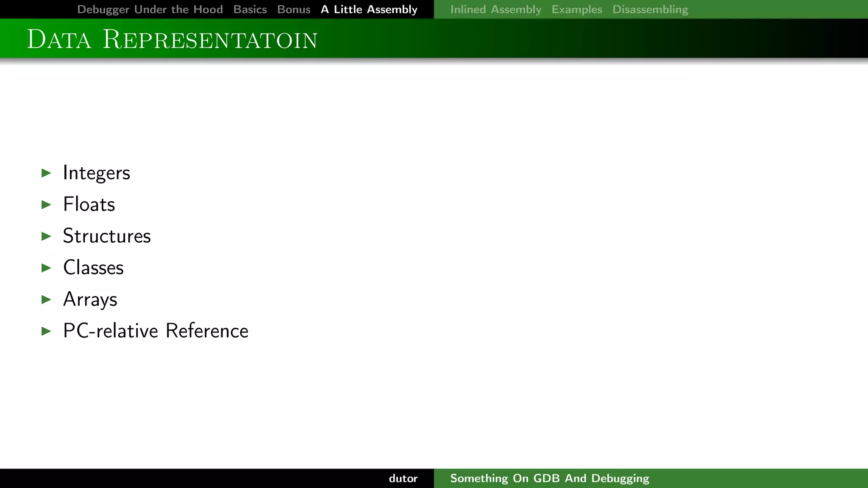This screenshot has width=868, height=488.
Task: Click the author name dutor in footer
Action: click(x=403, y=478)
